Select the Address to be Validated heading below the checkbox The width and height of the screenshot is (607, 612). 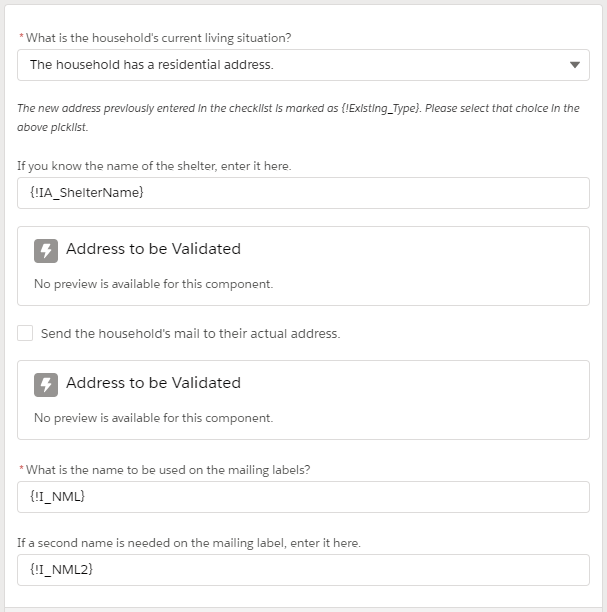click(153, 383)
